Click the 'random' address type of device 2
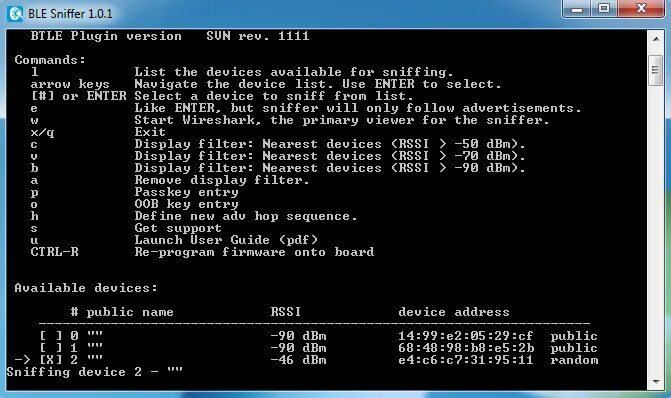 coord(574,360)
